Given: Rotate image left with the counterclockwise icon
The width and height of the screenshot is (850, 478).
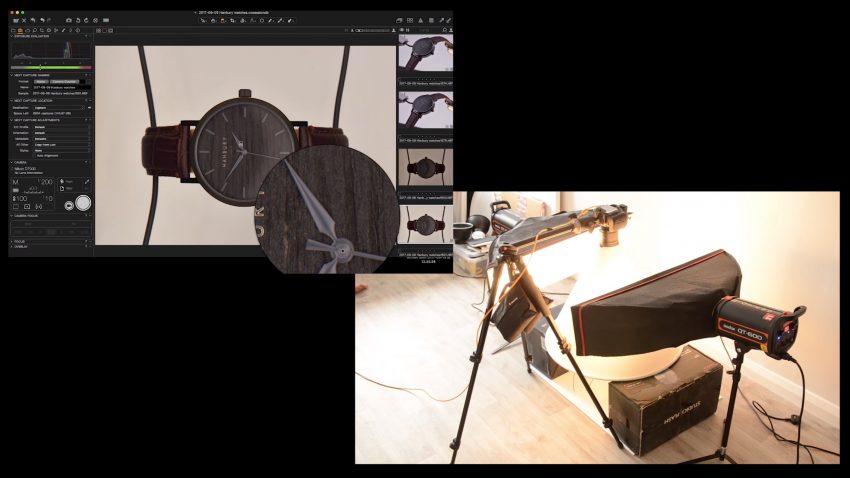Looking at the screenshot, I should click(78, 21).
